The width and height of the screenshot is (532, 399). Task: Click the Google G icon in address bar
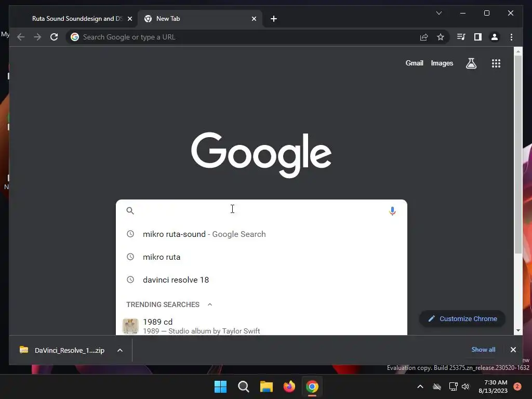75,37
